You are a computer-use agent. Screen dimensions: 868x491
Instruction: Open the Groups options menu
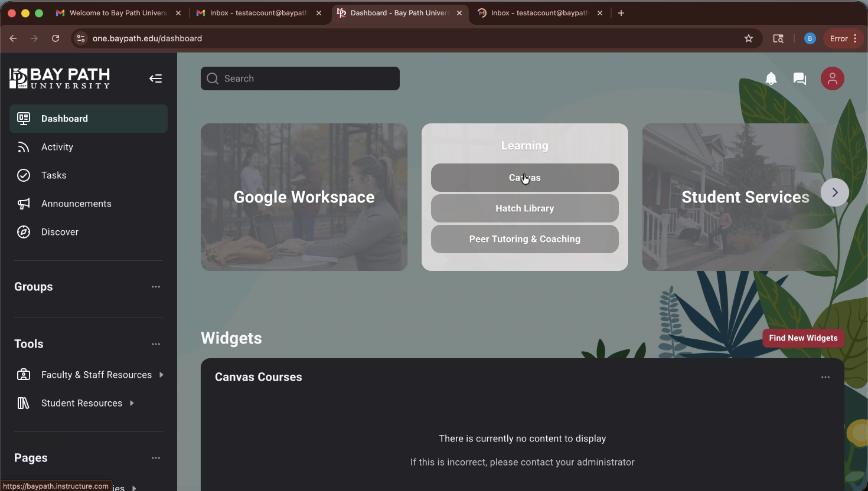click(155, 287)
